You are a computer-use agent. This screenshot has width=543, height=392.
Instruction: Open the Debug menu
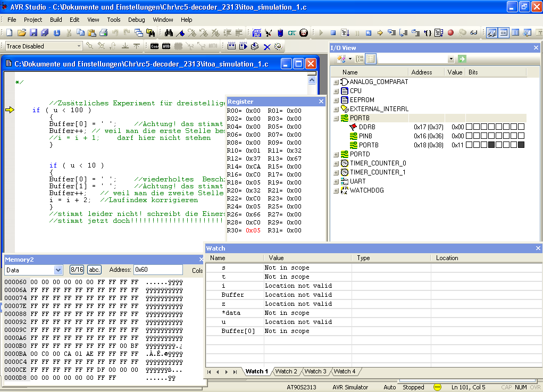coord(137,20)
